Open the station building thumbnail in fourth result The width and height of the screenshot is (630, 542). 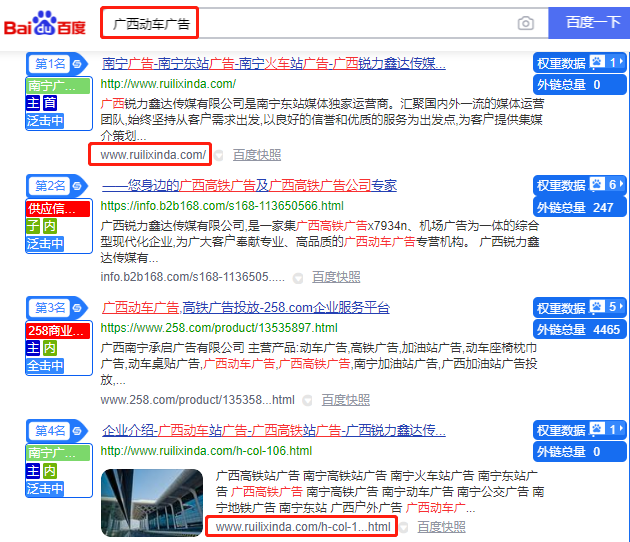(x=152, y=503)
